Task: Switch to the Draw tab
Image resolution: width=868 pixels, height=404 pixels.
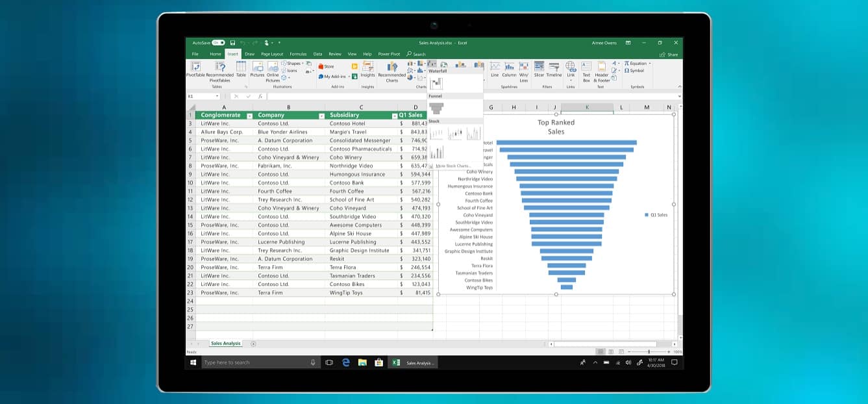Action: 249,54
